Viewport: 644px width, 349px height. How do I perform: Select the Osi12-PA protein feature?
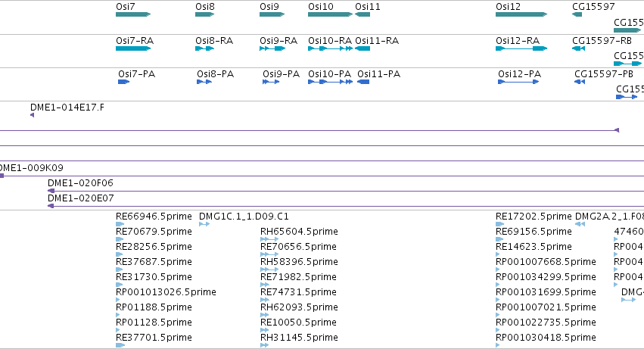[518, 82]
